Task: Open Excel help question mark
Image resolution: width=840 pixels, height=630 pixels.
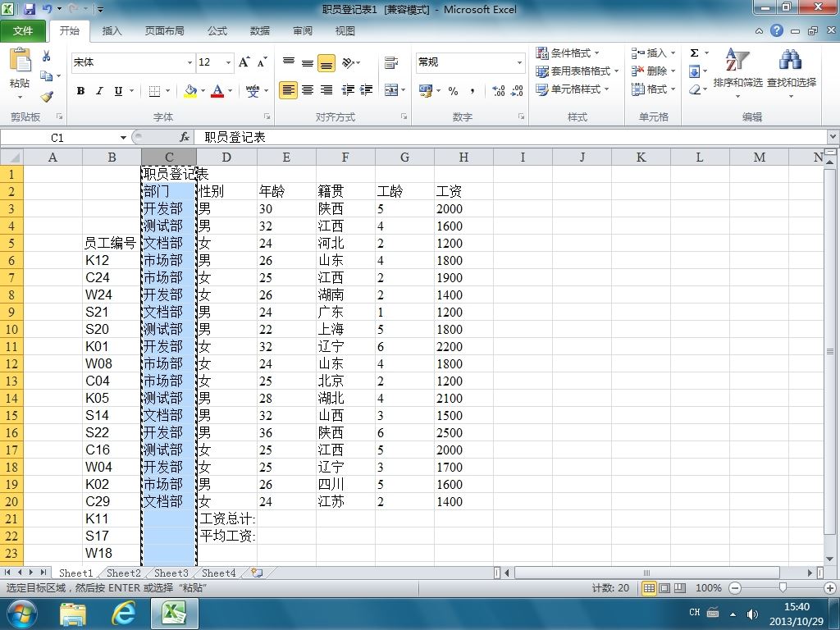Action: click(777, 30)
